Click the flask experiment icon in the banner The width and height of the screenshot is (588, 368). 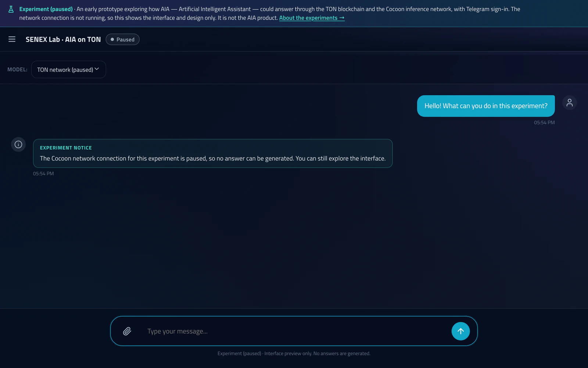coord(11,9)
